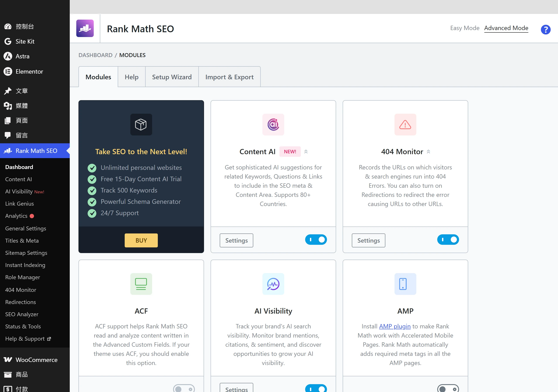The height and width of the screenshot is (392, 558).
Task: Open the Help tab
Action: point(131,77)
